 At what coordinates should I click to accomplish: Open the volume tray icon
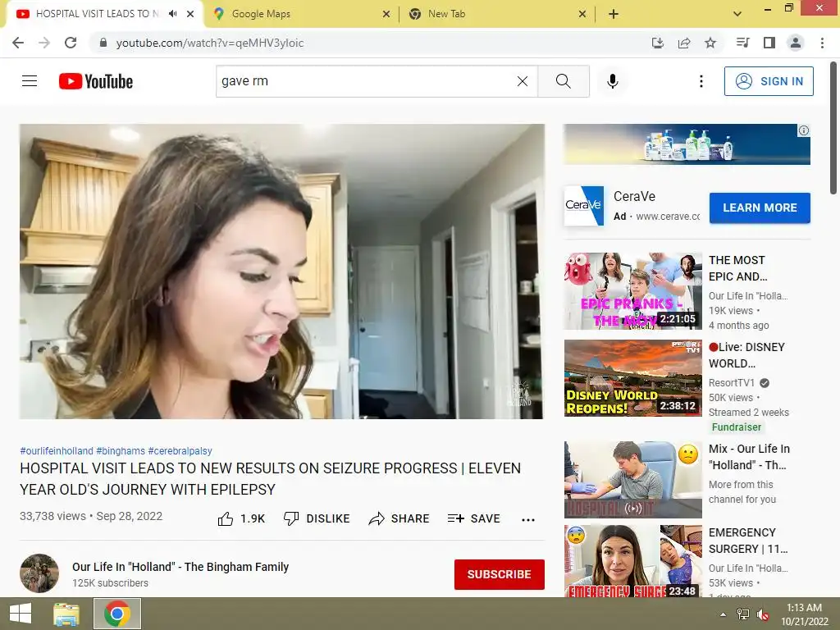click(763, 614)
